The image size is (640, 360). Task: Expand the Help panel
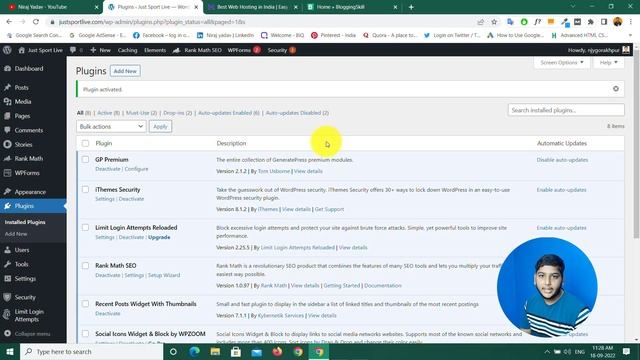[x=608, y=62]
